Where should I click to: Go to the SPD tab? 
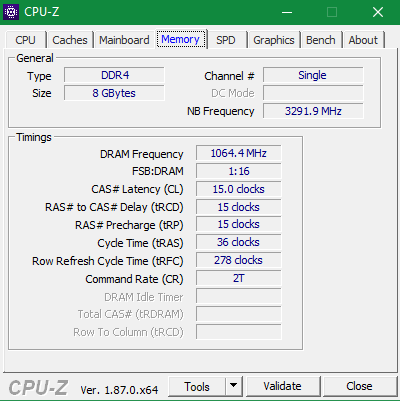click(x=226, y=40)
